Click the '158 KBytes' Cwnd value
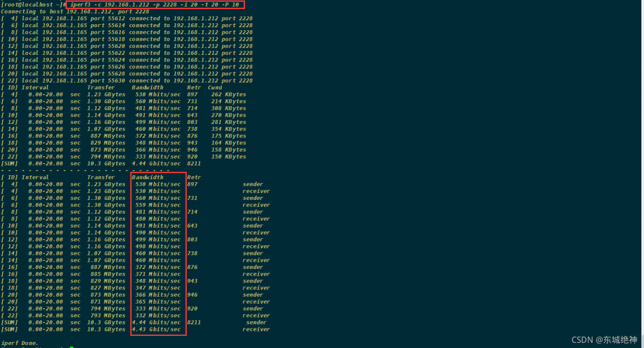The height and width of the screenshot is (348, 644). (x=229, y=150)
